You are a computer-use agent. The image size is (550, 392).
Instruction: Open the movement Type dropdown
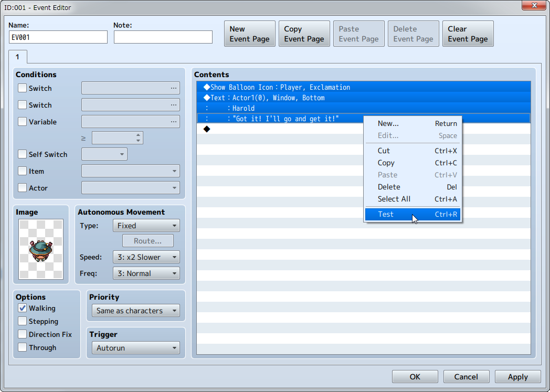coord(146,226)
